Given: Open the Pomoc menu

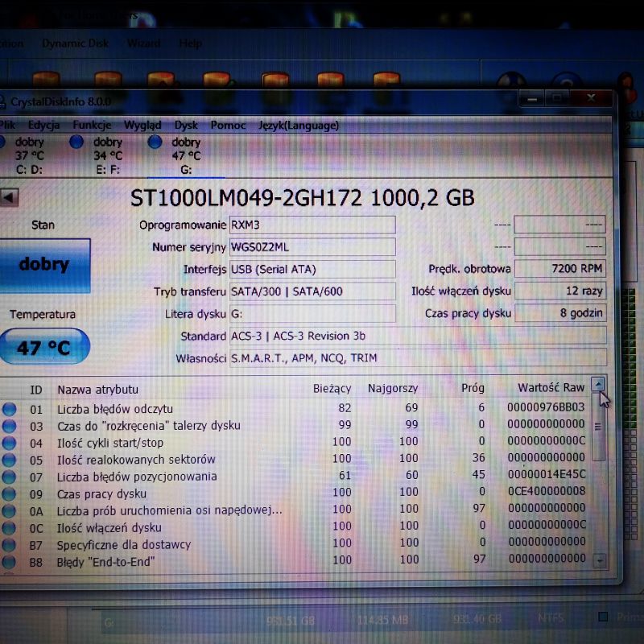Looking at the screenshot, I should (x=228, y=125).
